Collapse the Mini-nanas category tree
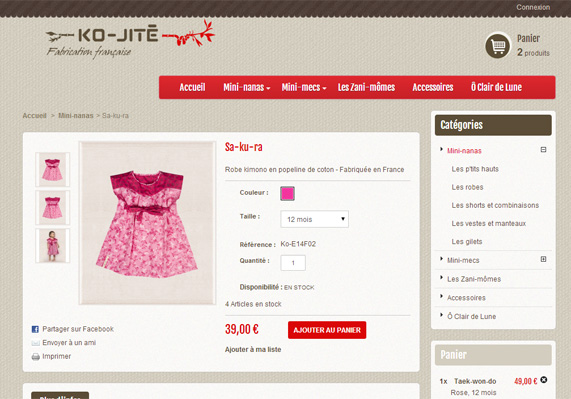The height and width of the screenshot is (399, 571). [543, 150]
